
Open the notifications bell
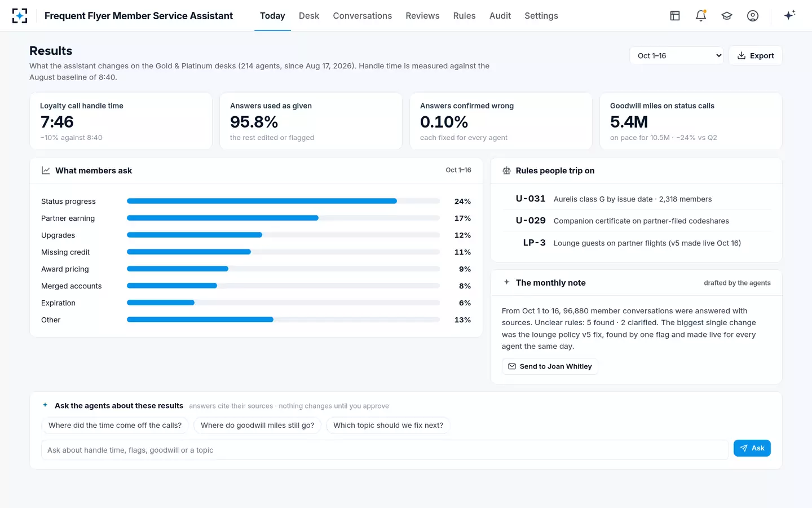tap(701, 16)
